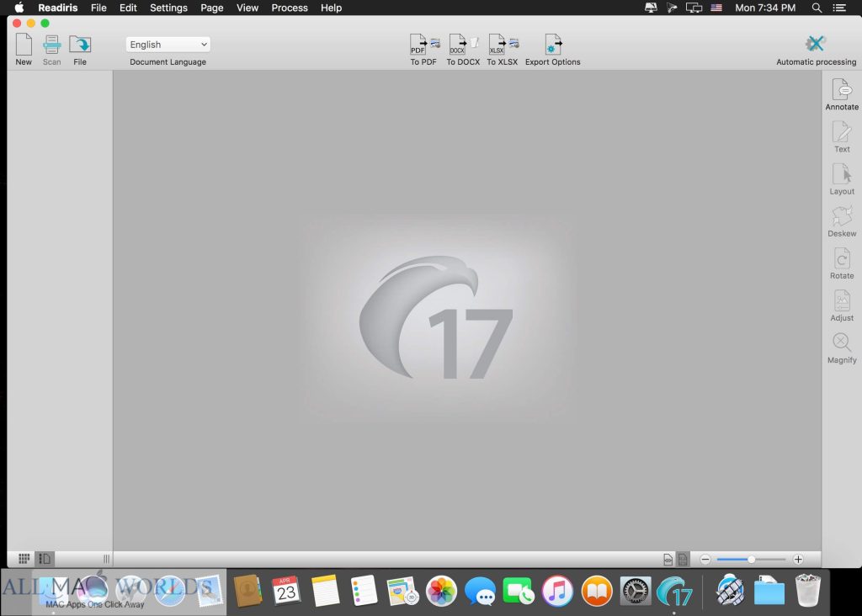862x616 pixels.
Task: Open Maps from the Dock
Action: [402, 591]
